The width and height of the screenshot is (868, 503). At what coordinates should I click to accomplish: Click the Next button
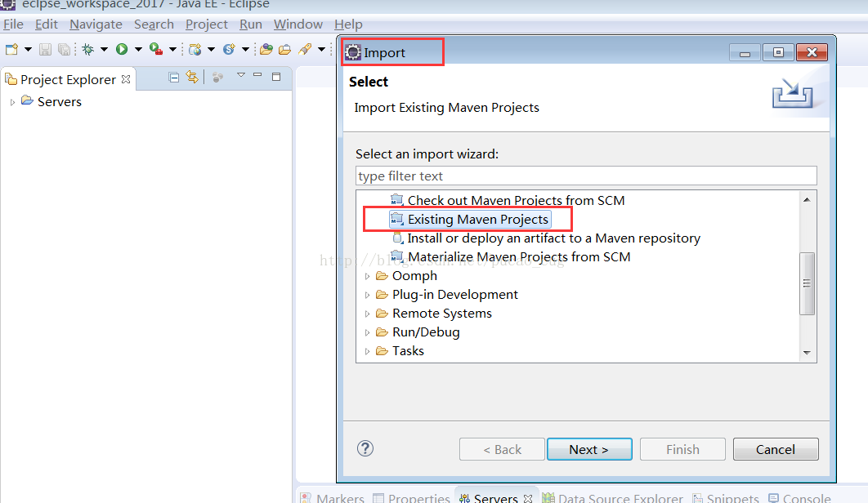click(589, 449)
